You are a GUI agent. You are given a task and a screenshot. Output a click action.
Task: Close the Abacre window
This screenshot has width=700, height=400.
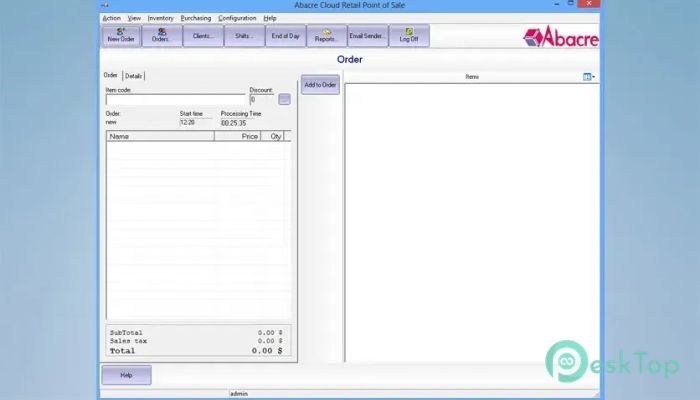click(x=589, y=4)
